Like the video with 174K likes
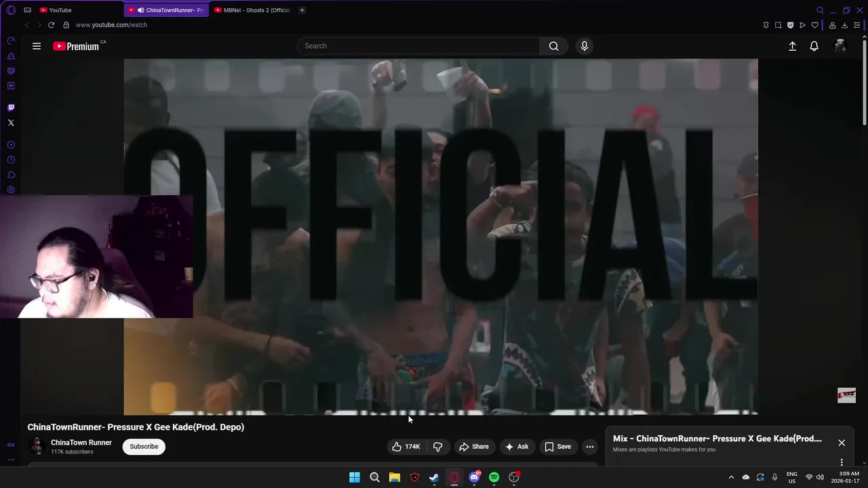The height and width of the screenshot is (488, 868). (406, 447)
